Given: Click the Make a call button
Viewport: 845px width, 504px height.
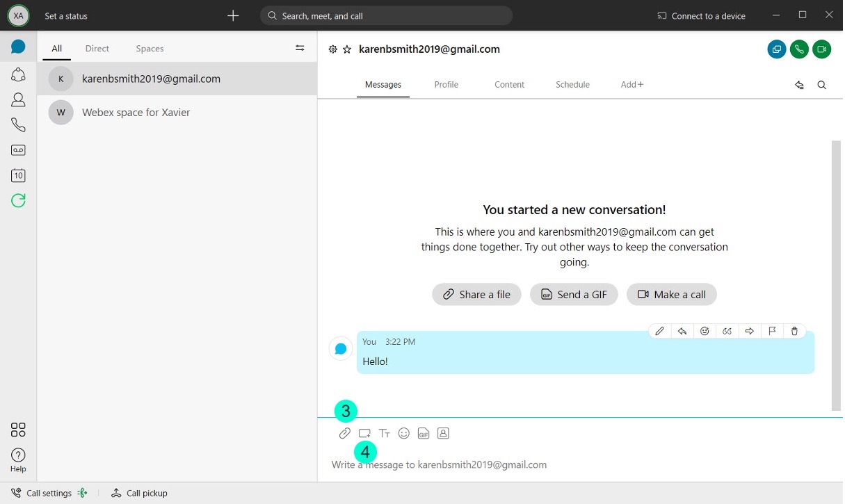Looking at the screenshot, I should tap(672, 294).
